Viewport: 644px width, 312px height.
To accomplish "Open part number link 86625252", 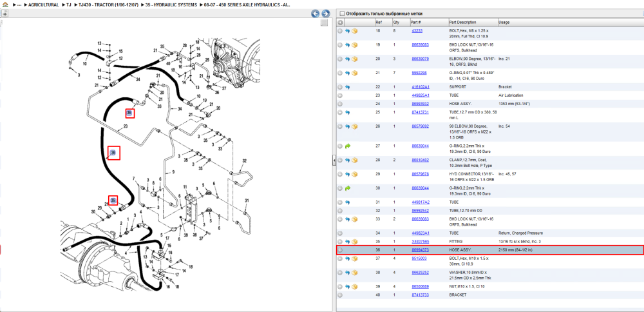I will point(420,272).
